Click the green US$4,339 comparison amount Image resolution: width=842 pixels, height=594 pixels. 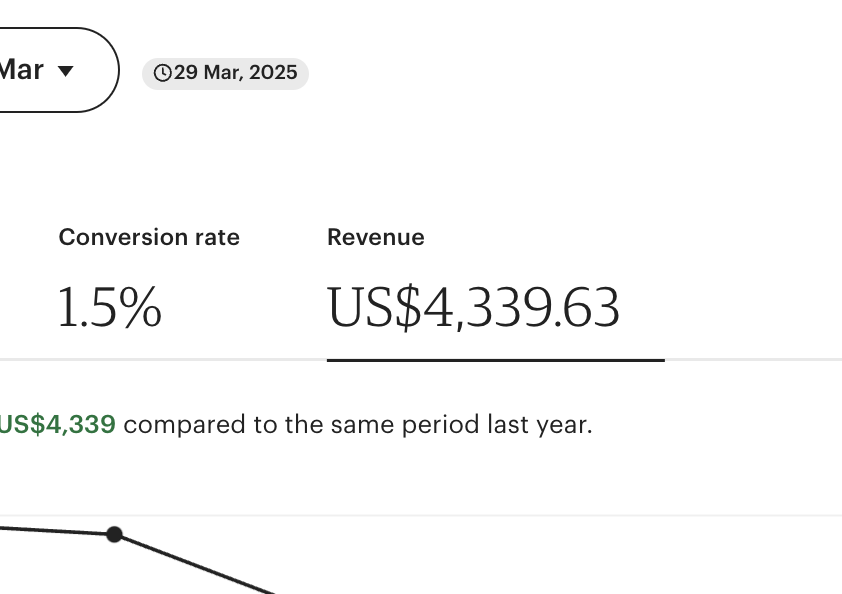(58, 424)
